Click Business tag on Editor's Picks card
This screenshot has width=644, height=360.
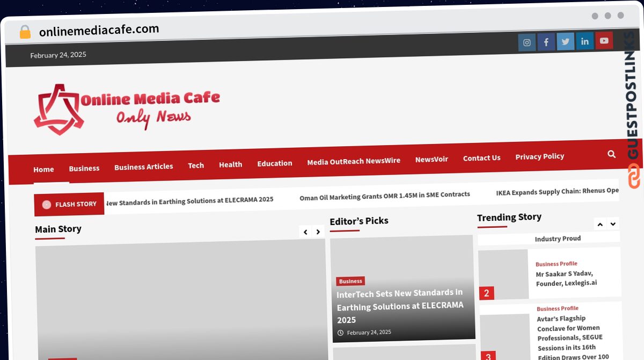(x=350, y=281)
